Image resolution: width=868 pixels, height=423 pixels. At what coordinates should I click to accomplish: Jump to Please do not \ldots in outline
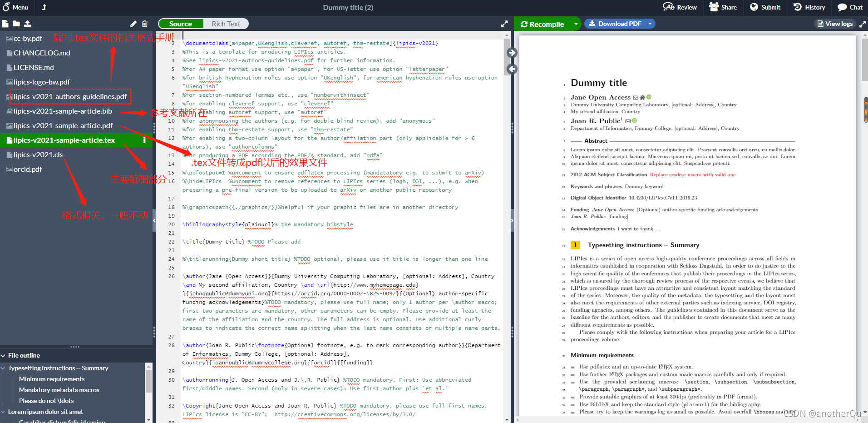click(x=46, y=401)
